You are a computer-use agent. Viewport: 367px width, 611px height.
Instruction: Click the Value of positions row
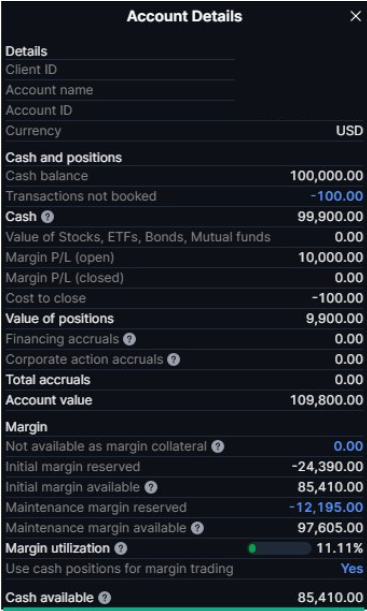click(x=184, y=318)
